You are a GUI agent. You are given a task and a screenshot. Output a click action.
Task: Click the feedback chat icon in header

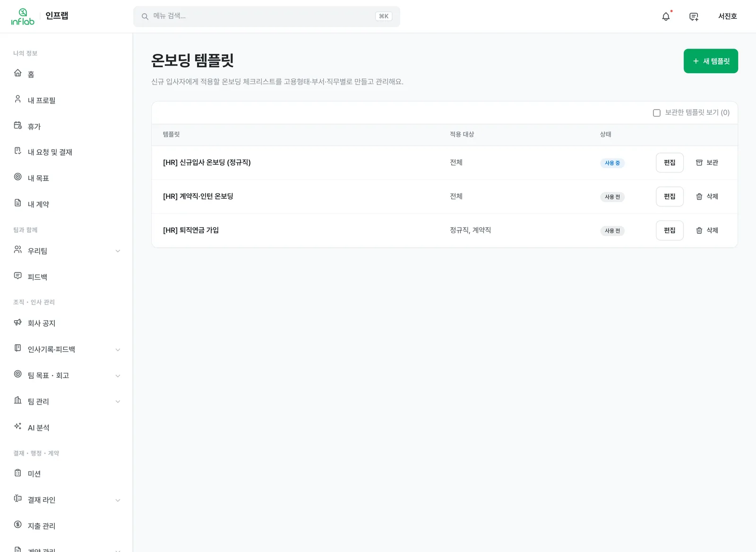click(694, 17)
